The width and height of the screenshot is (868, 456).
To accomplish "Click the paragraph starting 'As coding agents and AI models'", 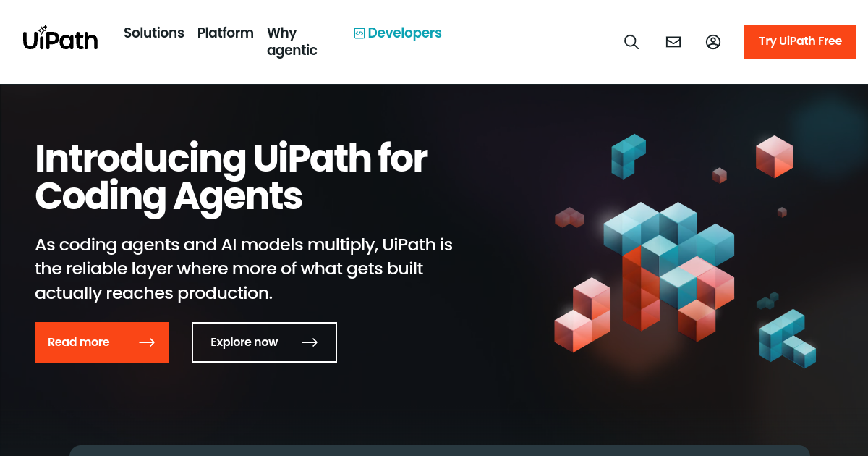I will click(x=244, y=269).
